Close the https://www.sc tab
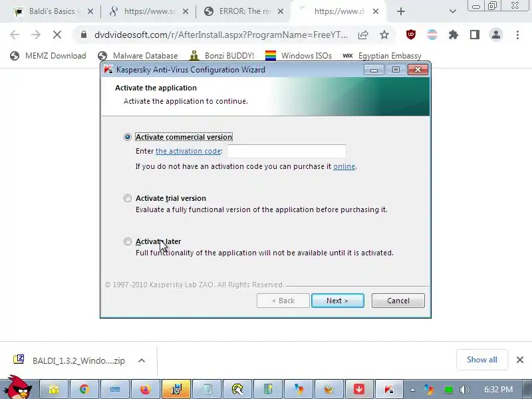Image resolution: width=532 pixels, height=399 pixels. coord(186,11)
